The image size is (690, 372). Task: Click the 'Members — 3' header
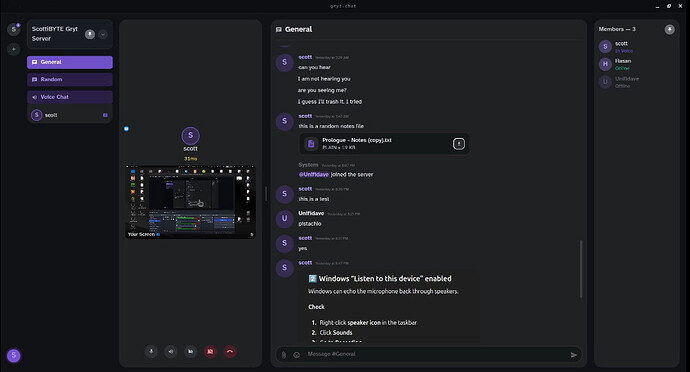coord(617,29)
